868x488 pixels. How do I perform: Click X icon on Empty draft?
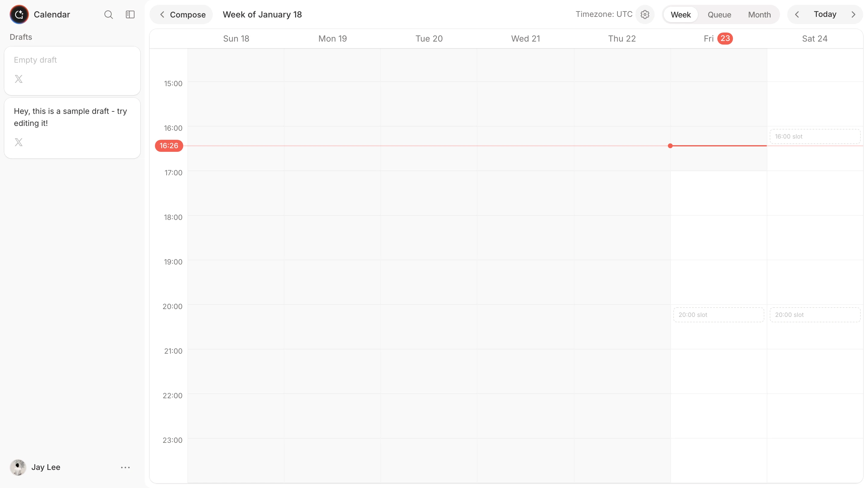click(18, 79)
